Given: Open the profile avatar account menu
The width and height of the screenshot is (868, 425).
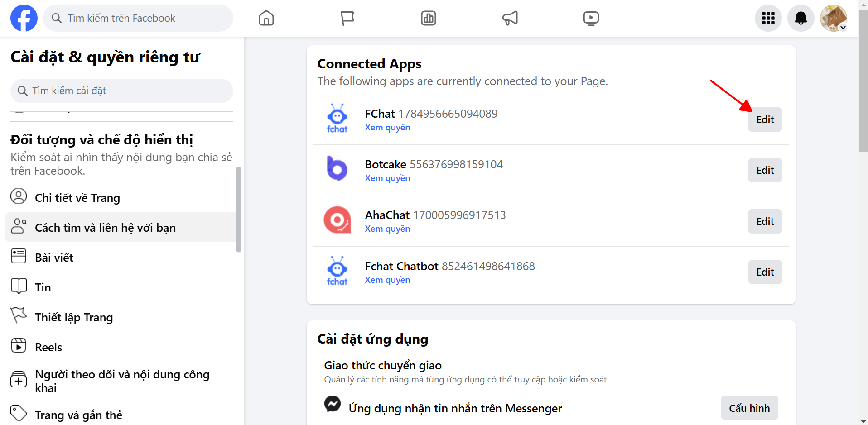Looking at the screenshot, I should (x=834, y=18).
